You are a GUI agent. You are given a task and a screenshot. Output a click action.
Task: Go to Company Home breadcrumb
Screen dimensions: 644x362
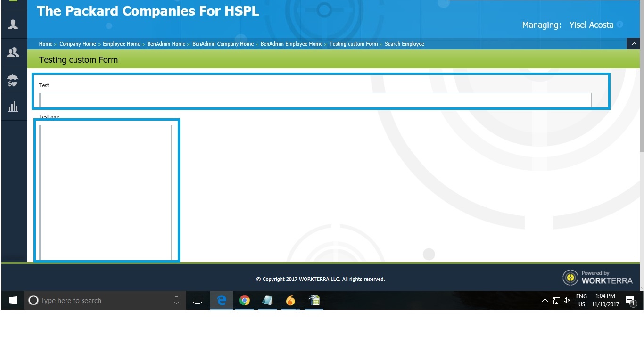pos(78,44)
